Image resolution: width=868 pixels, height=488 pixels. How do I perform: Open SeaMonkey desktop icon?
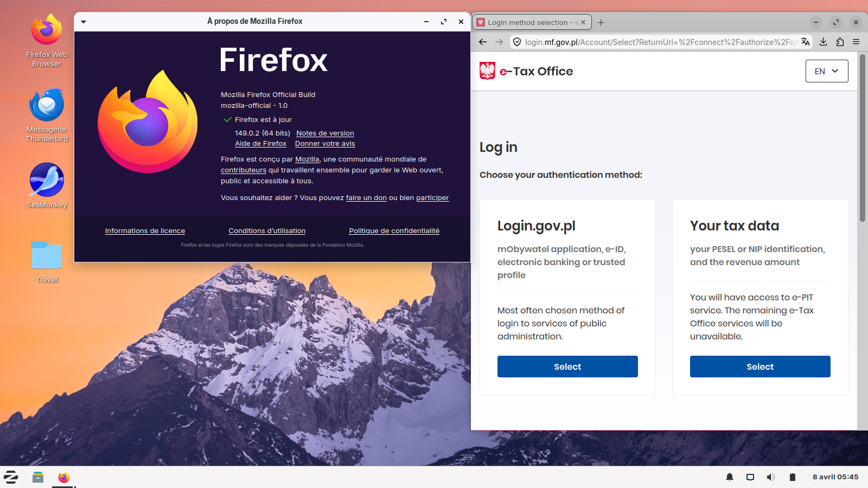[47, 185]
